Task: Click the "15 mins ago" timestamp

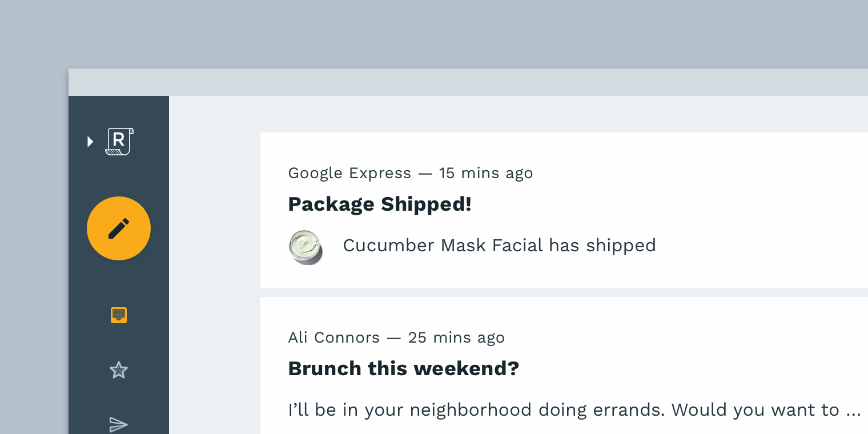Action: [485, 173]
